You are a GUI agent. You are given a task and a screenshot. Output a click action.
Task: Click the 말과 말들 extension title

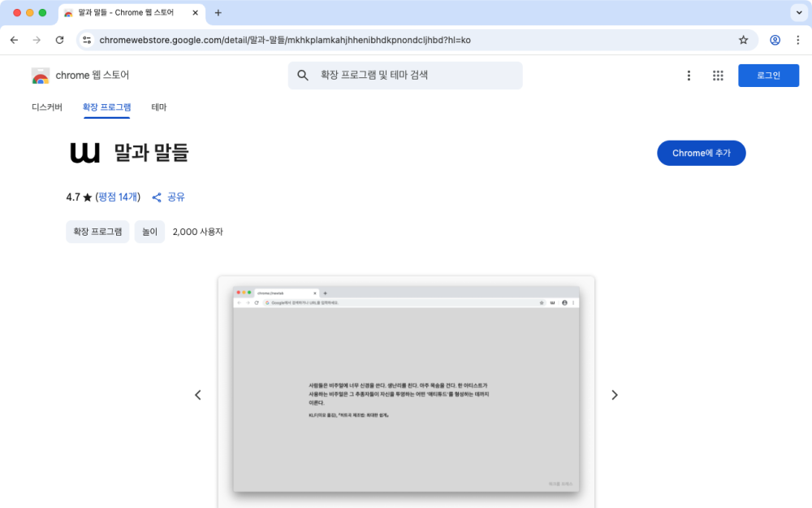tap(151, 153)
